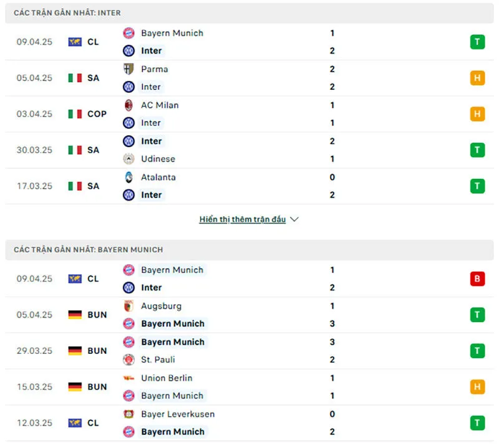Expand more matches with the chevron arrow
Image resolution: width=499 pixels, height=448 pixels.
(x=295, y=219)
